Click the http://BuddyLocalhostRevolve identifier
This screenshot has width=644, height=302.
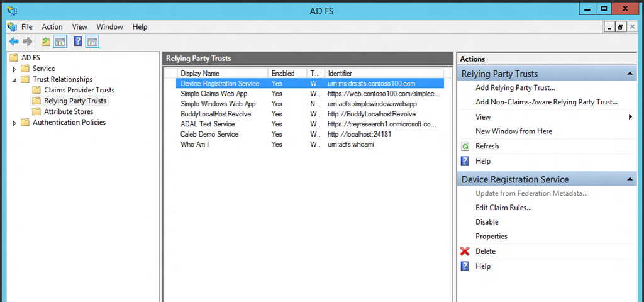point(372,114)
